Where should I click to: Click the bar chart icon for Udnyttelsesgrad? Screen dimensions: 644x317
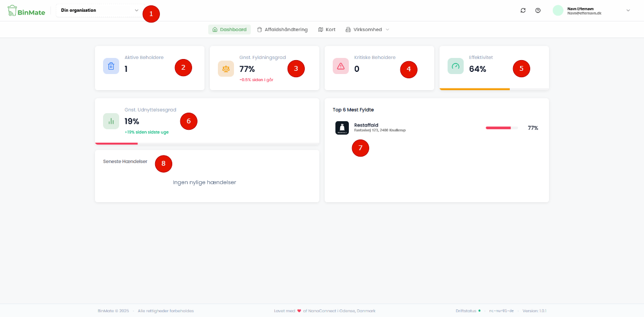111,121
